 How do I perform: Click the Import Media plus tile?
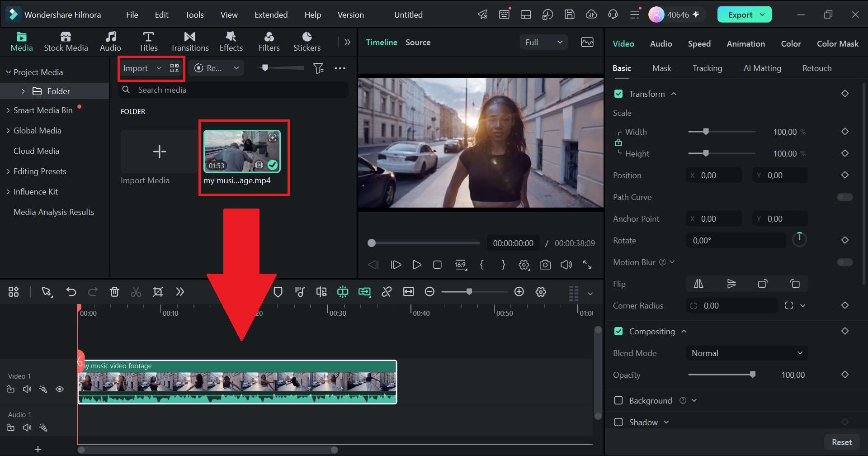[x=159, y=152]
